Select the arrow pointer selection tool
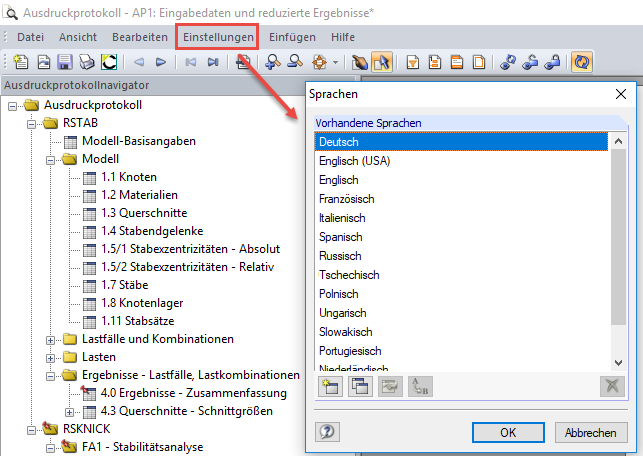This screenshot has width=643, height=456. 382,62
